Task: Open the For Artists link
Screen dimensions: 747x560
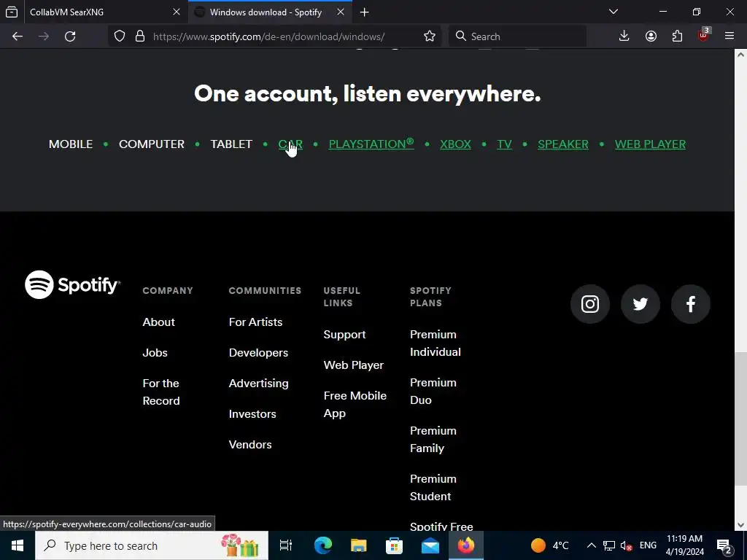Action: pyautogui.click(x=255, y=322)
